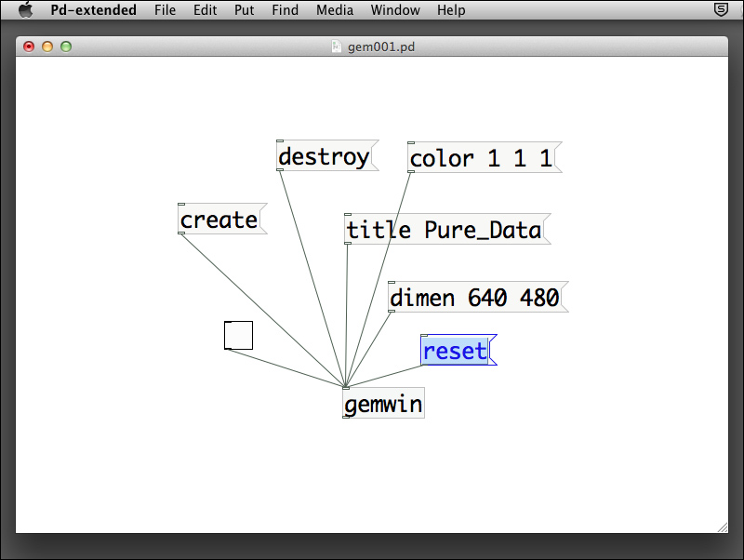This screenshot has height=560, width=744.
Task: Click the title Pure_Data message box
Action: click(447, 229)
